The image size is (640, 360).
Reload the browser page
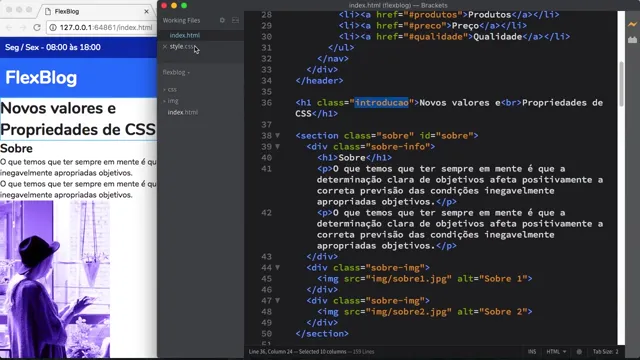(37, 27)
